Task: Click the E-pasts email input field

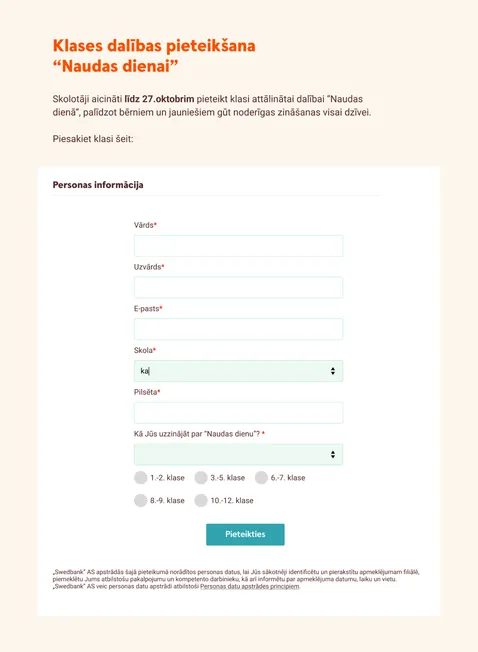Action: 238,329
